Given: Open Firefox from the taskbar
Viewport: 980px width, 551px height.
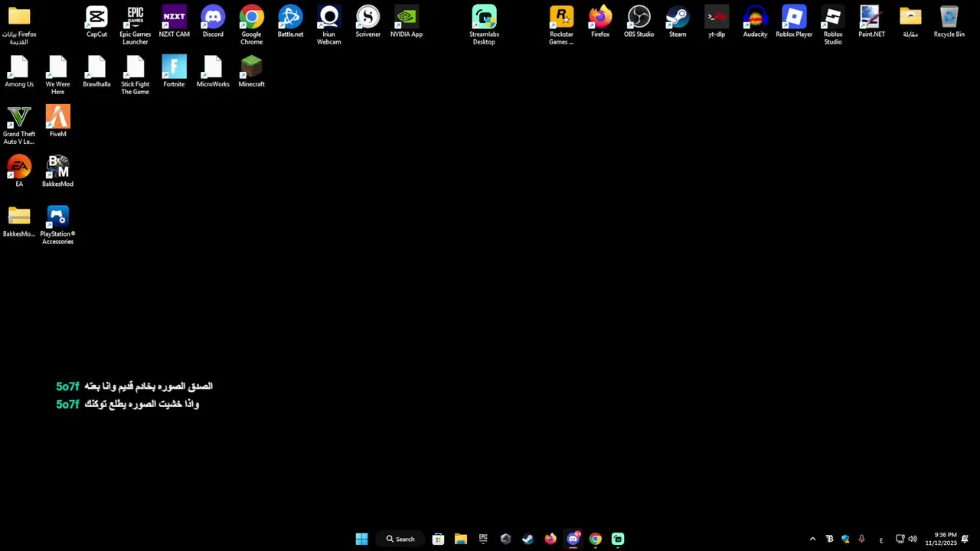Looking at the screenshot, I should [x=550, y=539].
